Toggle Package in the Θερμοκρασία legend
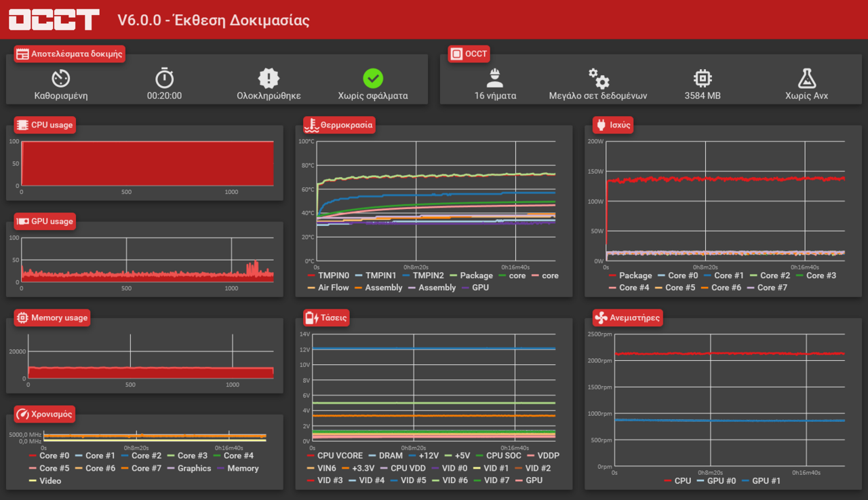Screen dimensions: 868x500 (x=471, y=275)
